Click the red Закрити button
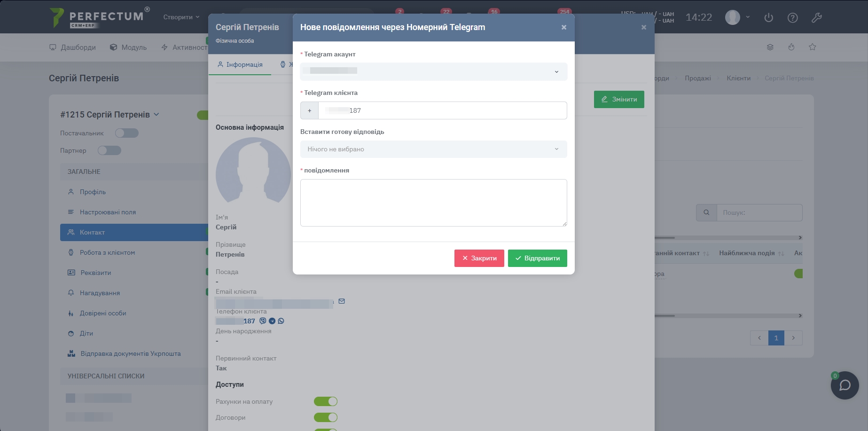 click(479, 258)
